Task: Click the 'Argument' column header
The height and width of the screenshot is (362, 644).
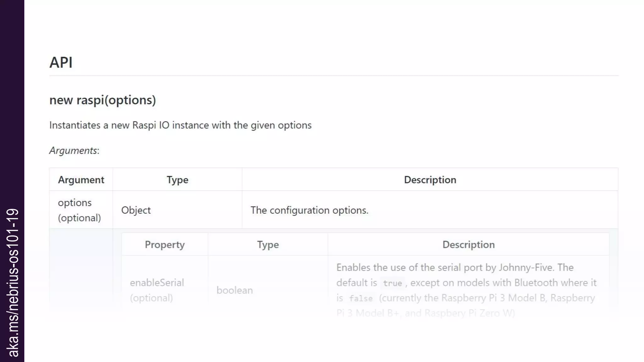Action: [x=81, y=180]
